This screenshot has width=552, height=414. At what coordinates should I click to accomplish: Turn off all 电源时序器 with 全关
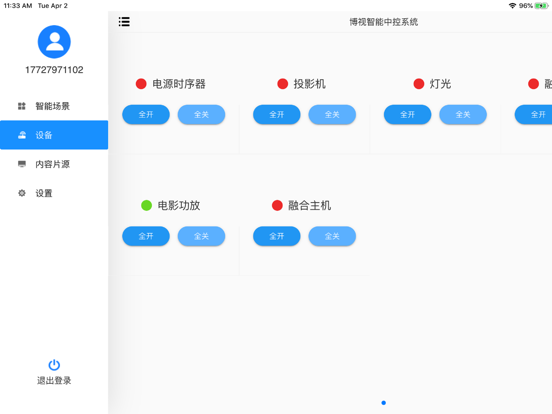[201, 114]
